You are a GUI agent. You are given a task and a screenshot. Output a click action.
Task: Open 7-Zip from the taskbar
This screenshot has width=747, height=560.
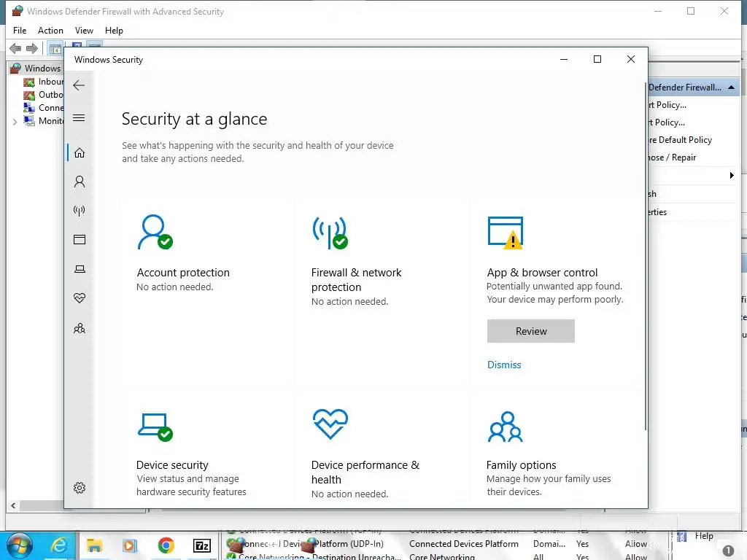coord(202,545)
